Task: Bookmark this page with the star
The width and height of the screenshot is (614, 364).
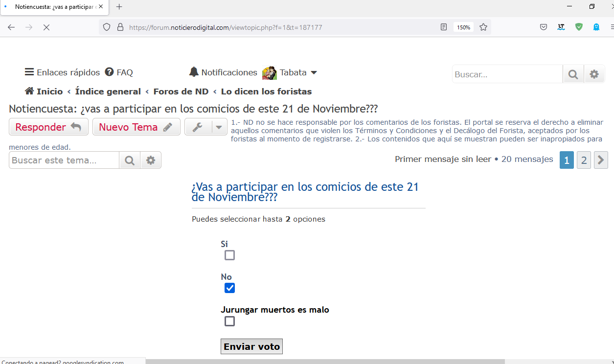Action: click(483, 27)
